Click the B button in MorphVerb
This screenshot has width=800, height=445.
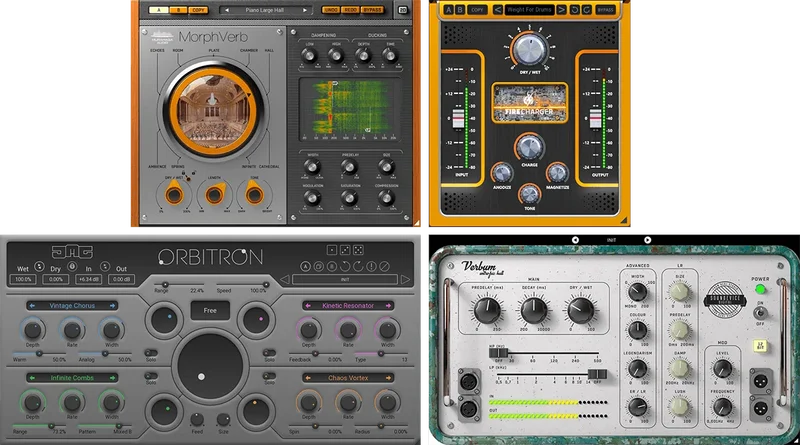click(x=178, y=10)
